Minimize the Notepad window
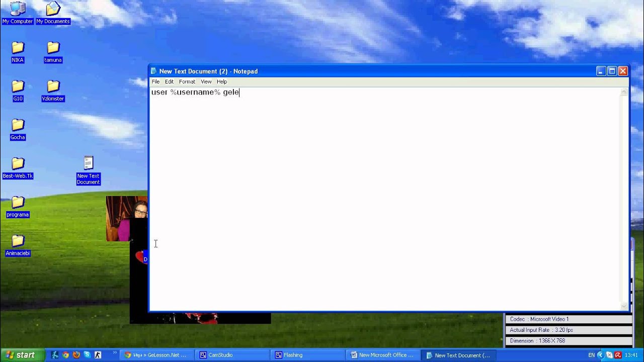Viewport: 644px width, 362px height. click(x=601, y=71)
